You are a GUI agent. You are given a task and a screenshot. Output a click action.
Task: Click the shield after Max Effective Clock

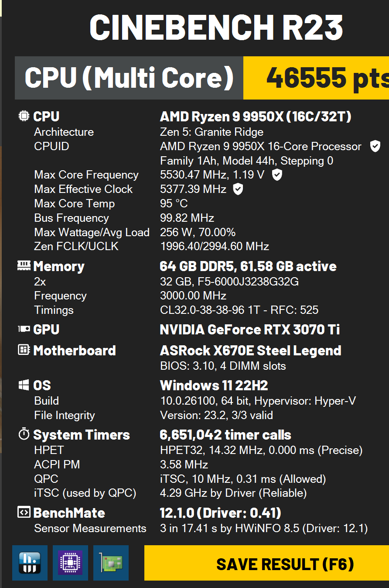pyautogui.click(x=238, y=189)
